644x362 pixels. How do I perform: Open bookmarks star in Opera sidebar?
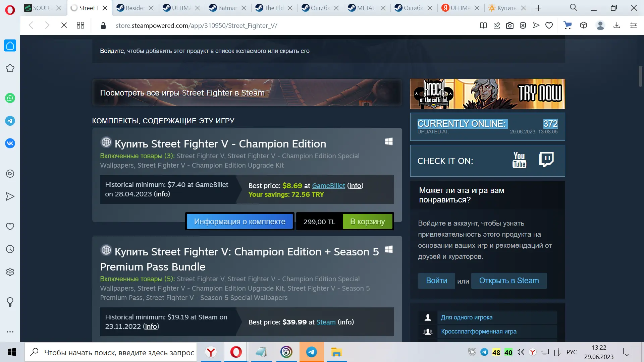(10, 68)
